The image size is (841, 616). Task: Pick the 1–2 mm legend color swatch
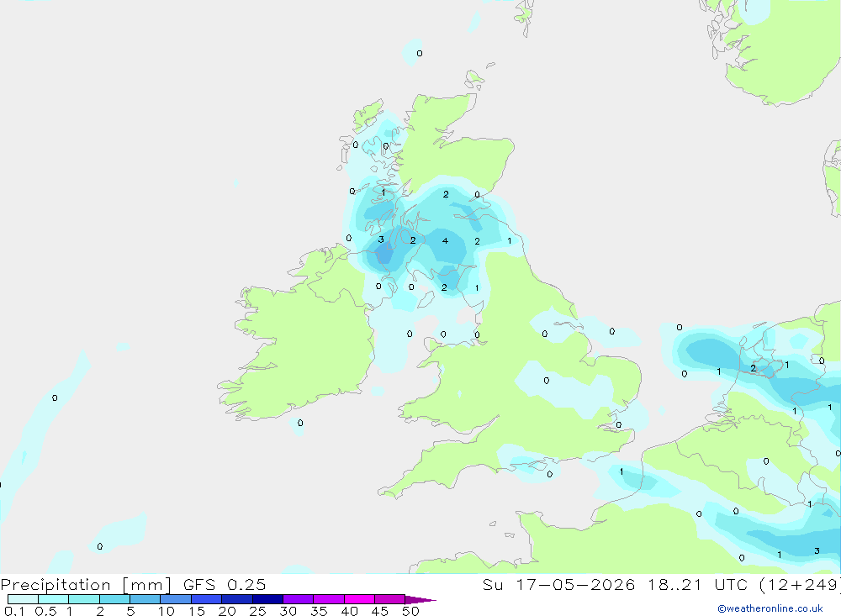(x=84, y=599)
